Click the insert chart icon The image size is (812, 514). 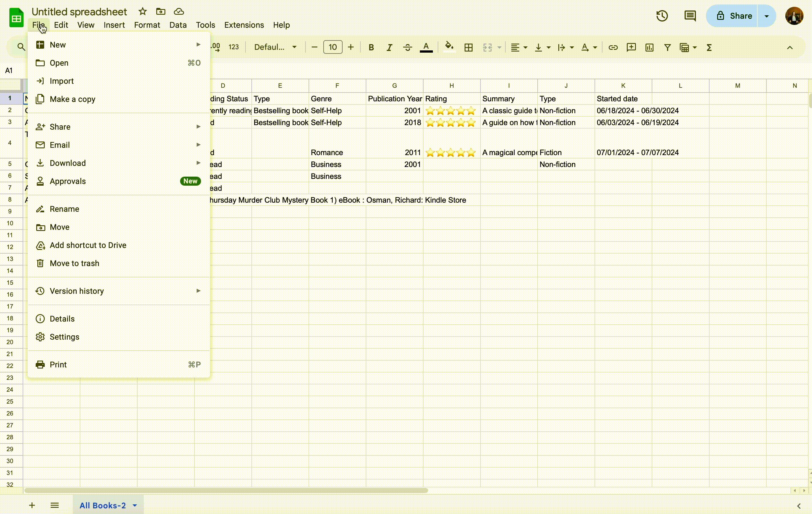(649, 48)
